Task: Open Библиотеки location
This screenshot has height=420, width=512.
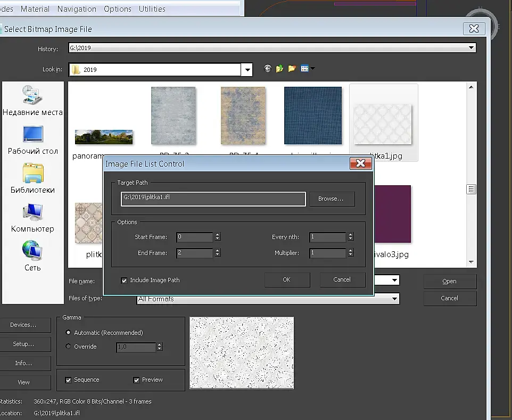Action: pyautogui.click(x=32, y=179)
